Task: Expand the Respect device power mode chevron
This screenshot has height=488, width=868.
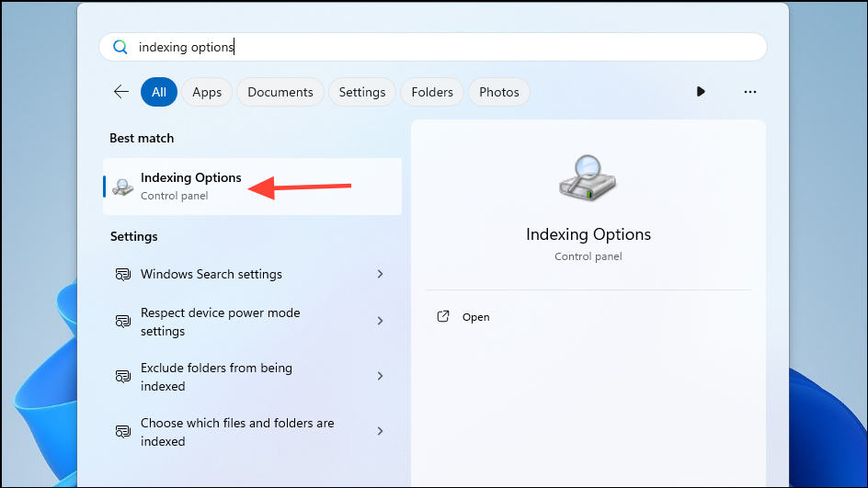Action: coord(381,321)
